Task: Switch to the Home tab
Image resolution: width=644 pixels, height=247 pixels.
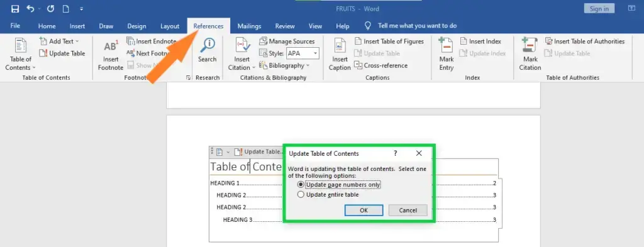Action: (x=47, y=26)
